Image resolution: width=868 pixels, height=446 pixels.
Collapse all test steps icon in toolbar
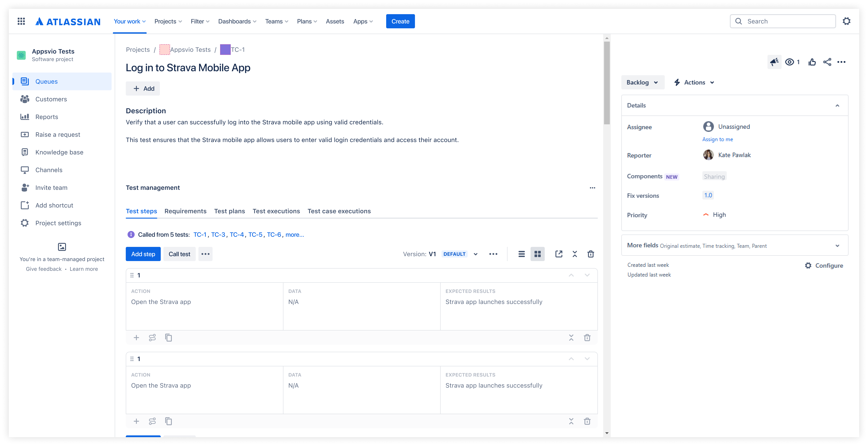(x=575, y=254)
